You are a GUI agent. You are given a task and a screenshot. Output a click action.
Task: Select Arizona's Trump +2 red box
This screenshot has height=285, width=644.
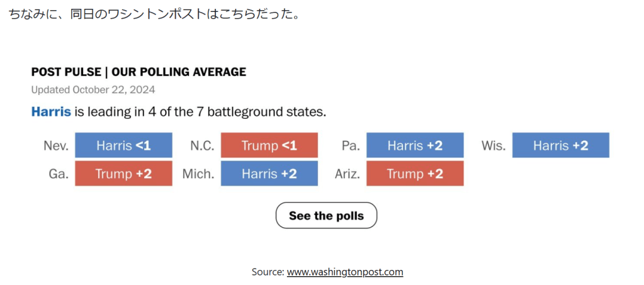(415, 174)
